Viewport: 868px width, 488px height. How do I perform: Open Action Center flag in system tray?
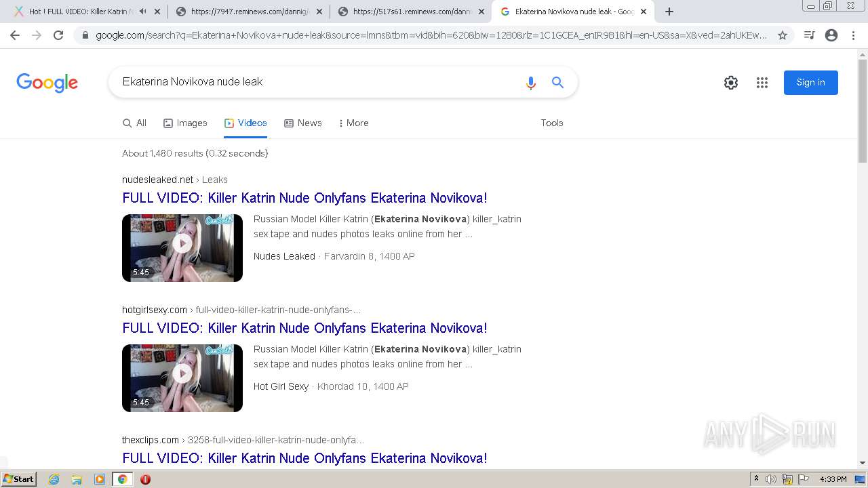[804, 479]
